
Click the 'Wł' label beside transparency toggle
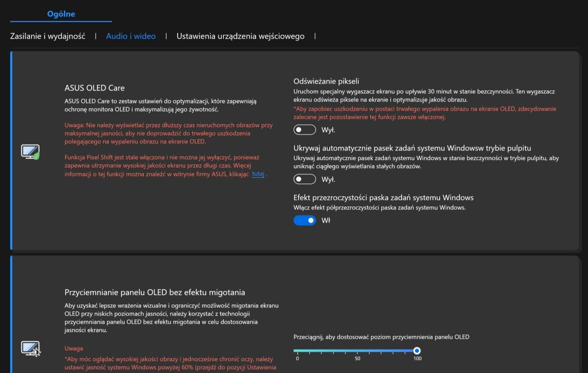(326, 220)
